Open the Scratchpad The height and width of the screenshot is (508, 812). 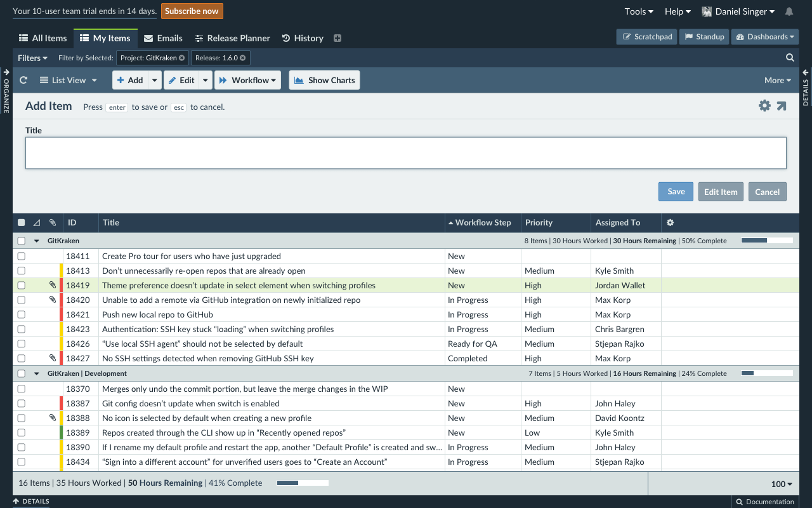tap(647, 37)
